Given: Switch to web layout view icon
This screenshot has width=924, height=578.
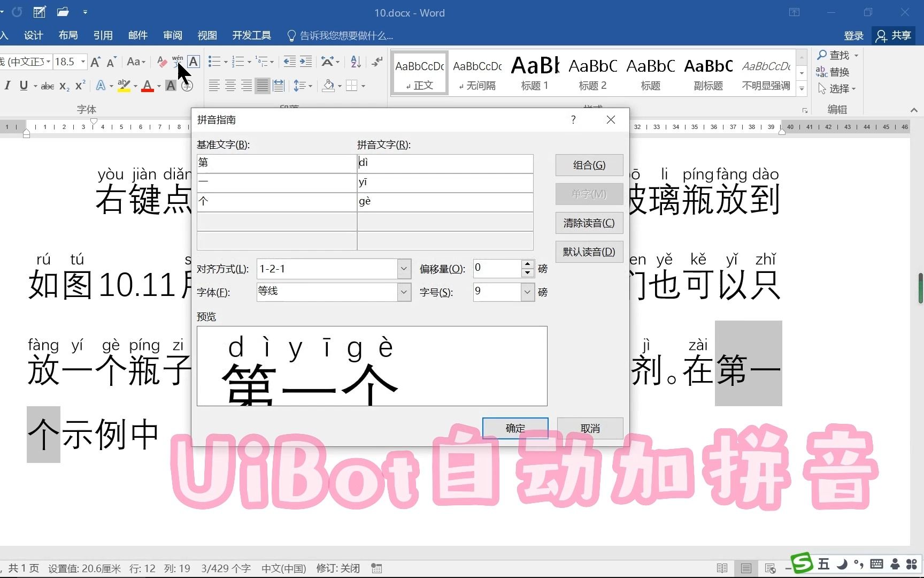Looking at the screenshot, I should 770,568.
